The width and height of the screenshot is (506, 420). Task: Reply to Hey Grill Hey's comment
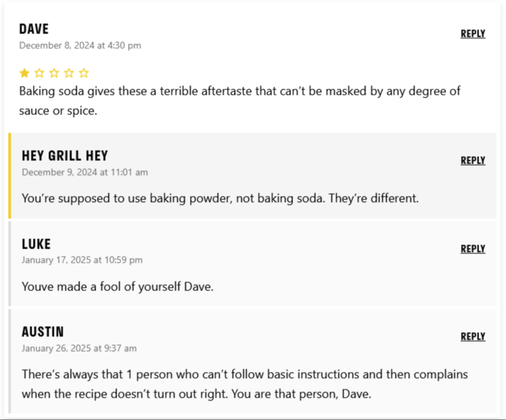(x=473, y=161)
